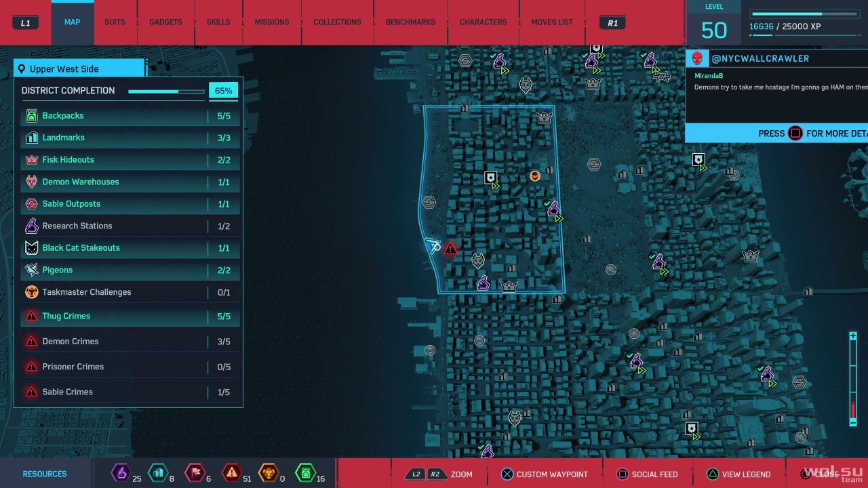This screenshot has height=488, width=868.
Task: Select the unchecked research station in highlighted district
Action: [x=484, y=283]
